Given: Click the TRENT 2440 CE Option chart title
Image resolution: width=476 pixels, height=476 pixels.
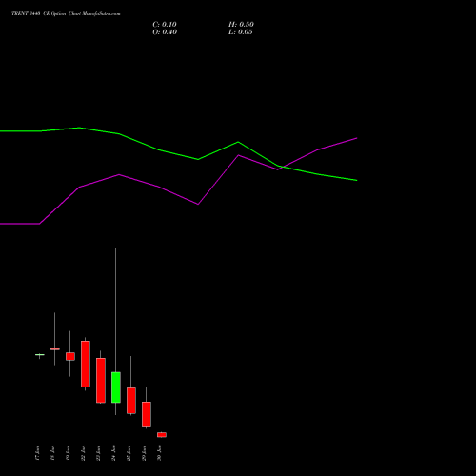Looking at the screenshot, I should 66,13.
